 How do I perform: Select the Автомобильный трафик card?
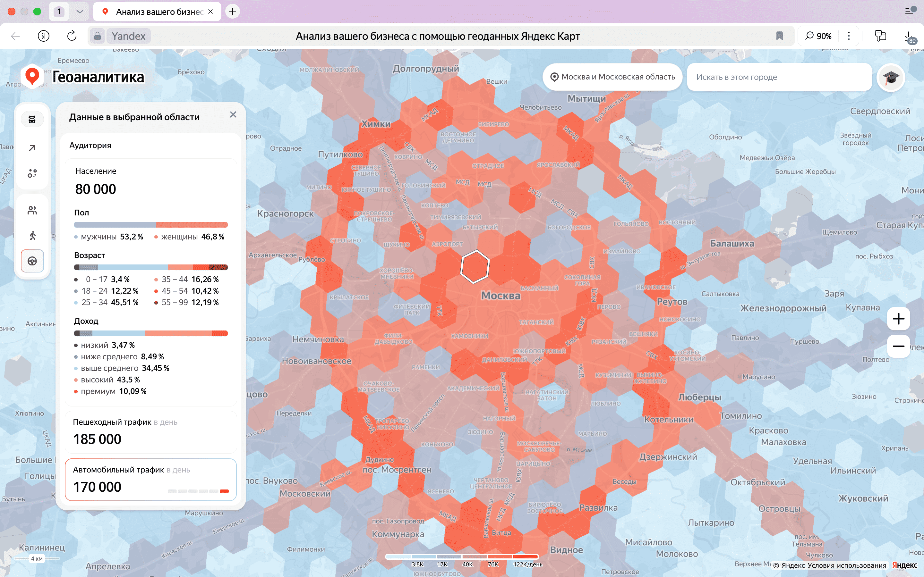150,479
